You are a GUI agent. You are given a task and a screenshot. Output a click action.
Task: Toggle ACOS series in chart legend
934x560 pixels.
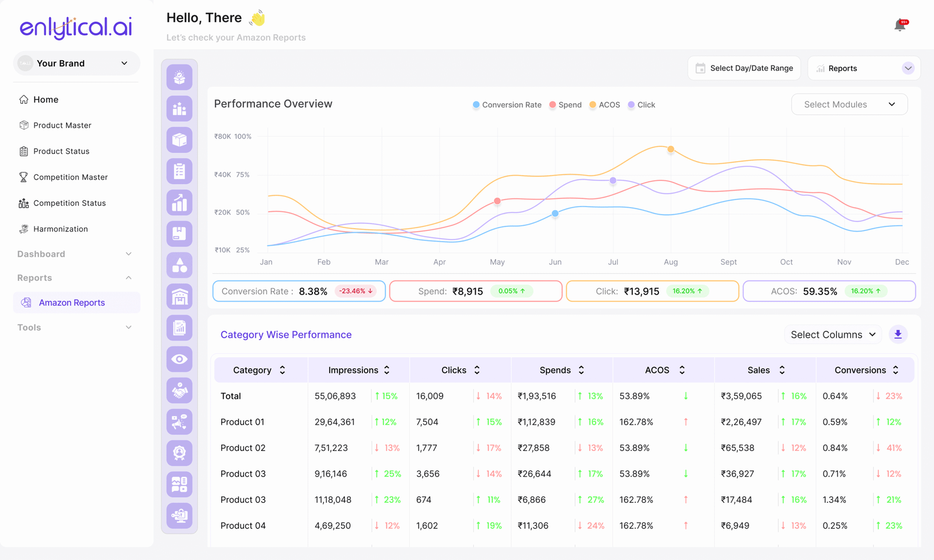pyautogui.click(x=604, y=105)
